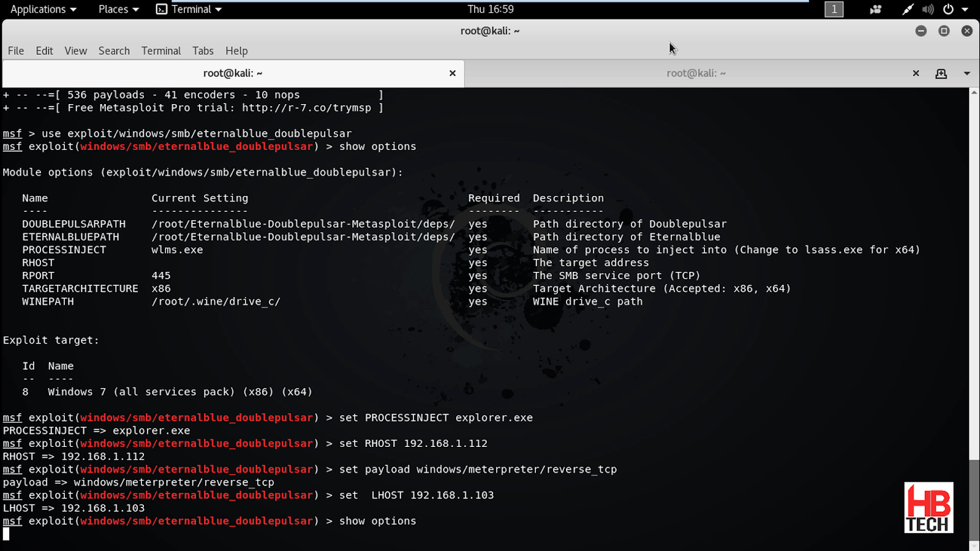Click the Thu 16:59 clock

point(491,9)
